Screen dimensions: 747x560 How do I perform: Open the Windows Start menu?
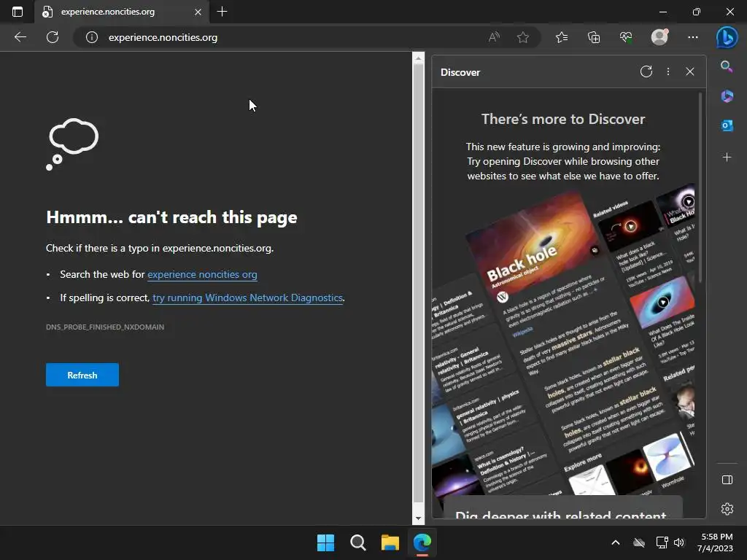point(326,542)
